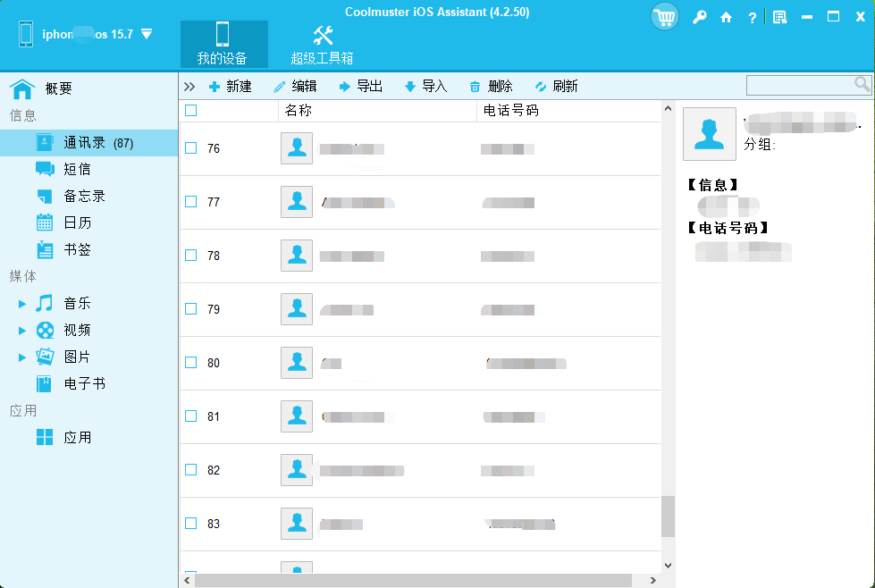
Task: Click the 日历 calendar icon
Action: pos(45,223)
